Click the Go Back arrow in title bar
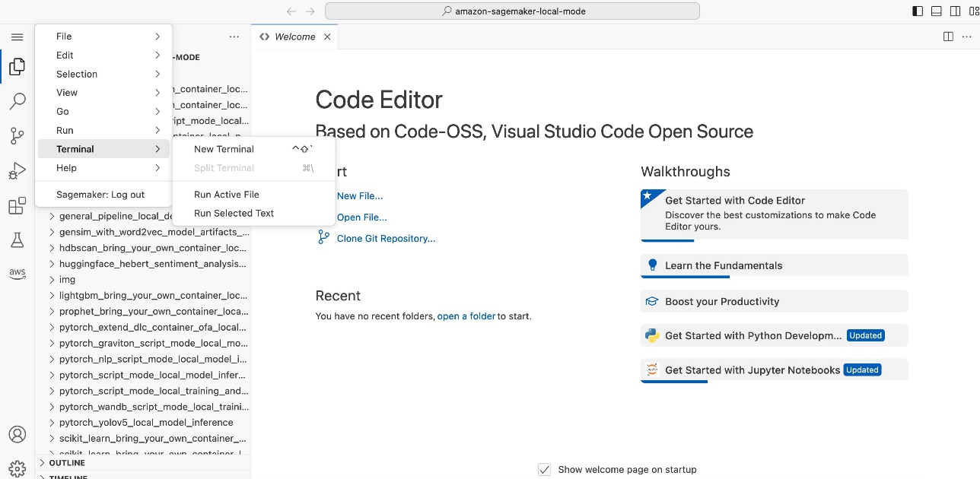980x479 pixels. (x=291, y=11)
